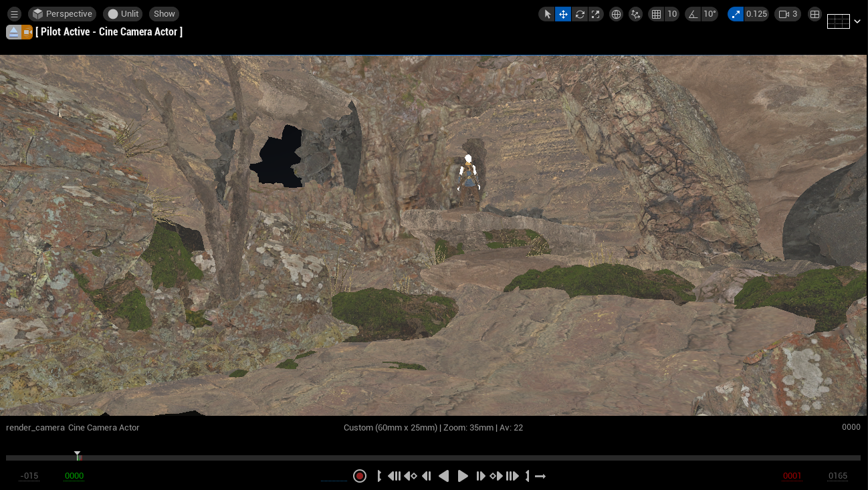The image size is (868, 490).
Task: Click the camera filmback and zoom info text
Action: 433,427
